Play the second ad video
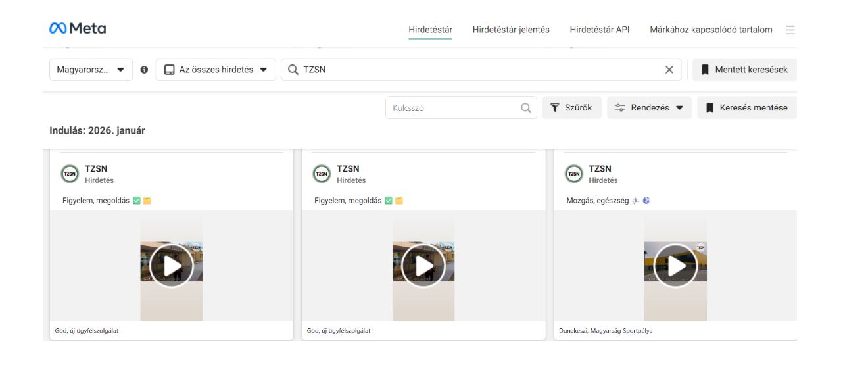The image size is (868, 367). point(423,266)
